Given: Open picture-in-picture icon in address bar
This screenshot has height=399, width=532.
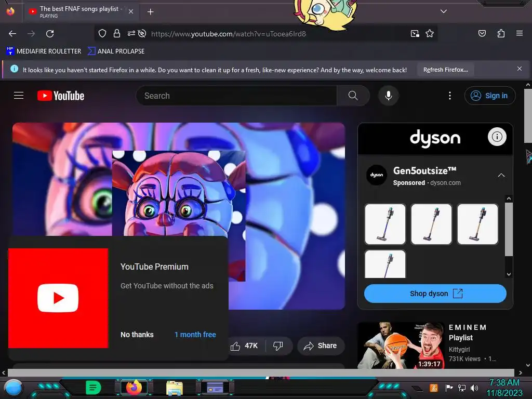Looking at the screenshot, I should click(x=415, y=34).
